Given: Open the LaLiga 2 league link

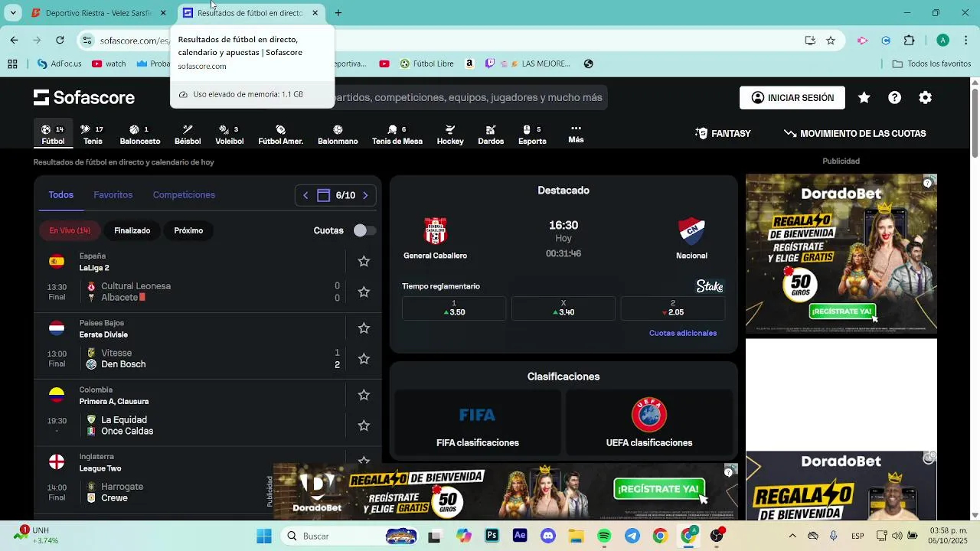Looking at the screenshot, I should 94,268.
